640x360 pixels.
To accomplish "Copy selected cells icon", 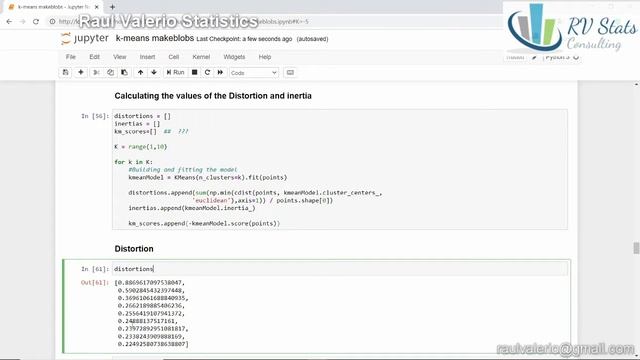I will [110, 72].
